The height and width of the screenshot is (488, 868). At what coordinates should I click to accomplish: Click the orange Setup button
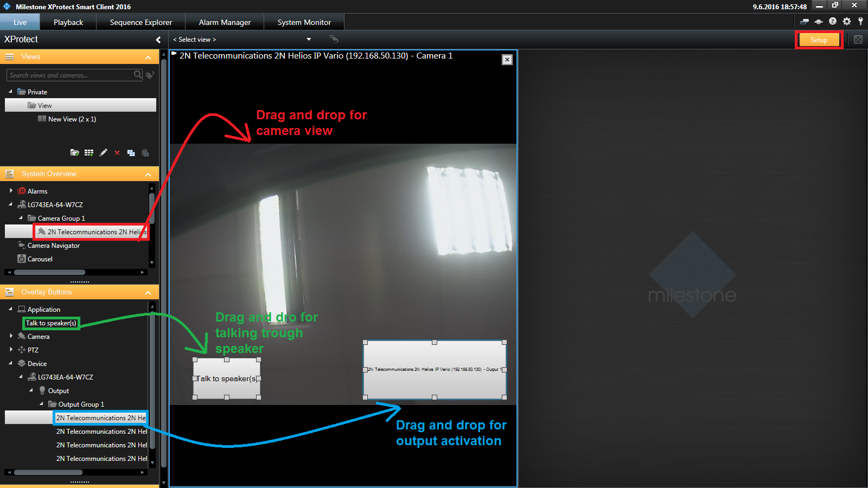coord(819,40)
